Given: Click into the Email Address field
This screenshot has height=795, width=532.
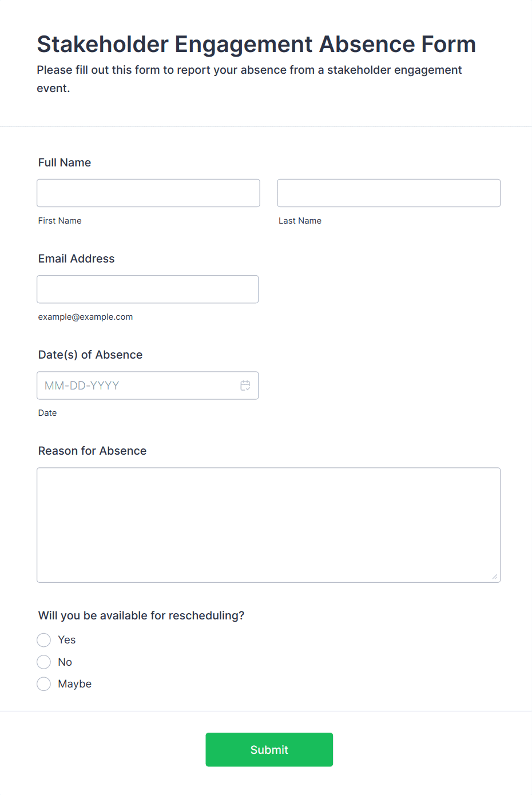Looking at the screenshot, I should (148, 289).
